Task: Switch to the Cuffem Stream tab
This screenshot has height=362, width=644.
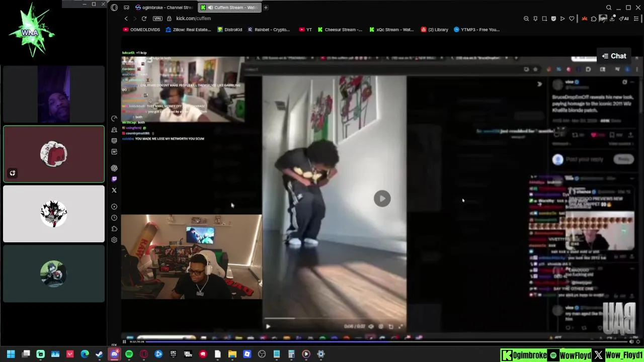Action: [229, 8]
